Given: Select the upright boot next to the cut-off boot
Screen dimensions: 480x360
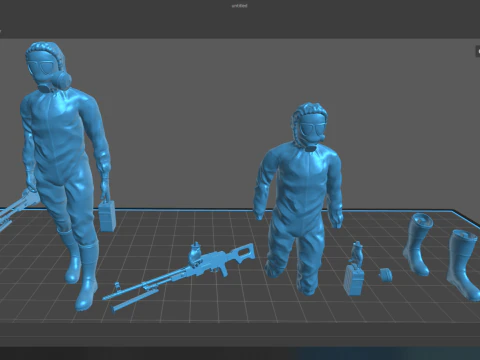Looking at the screenshot, I should 417,245.
